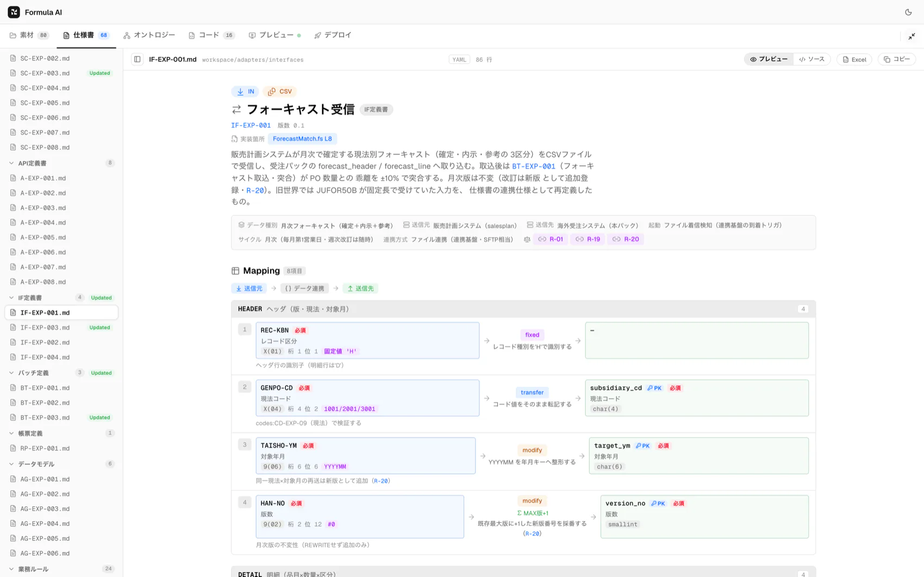Viewport: 924px width, 577px height.
Task: Open the 素材 tab
Action: [x=29, y=35]
